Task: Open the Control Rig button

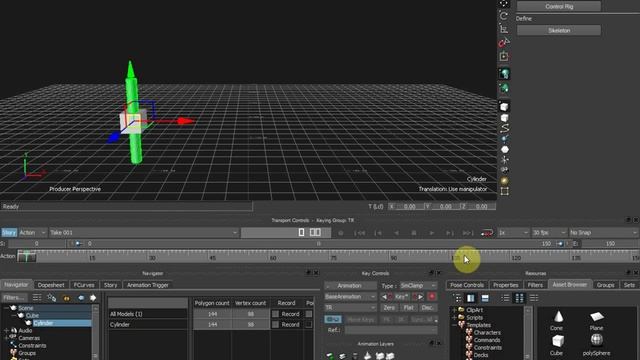Action: pos(559,6)
